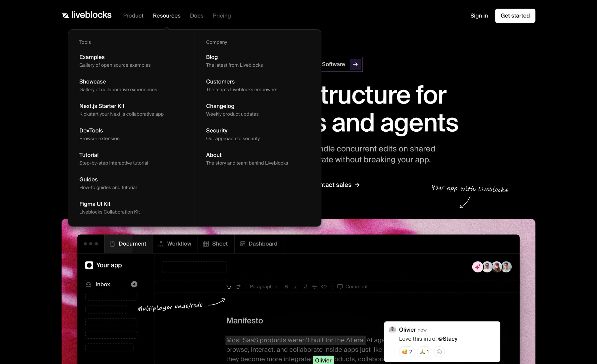Viewport: 597px width, 364px height.
Task: Open Inbox with 4 notifications
Action: tap(111, 284)
